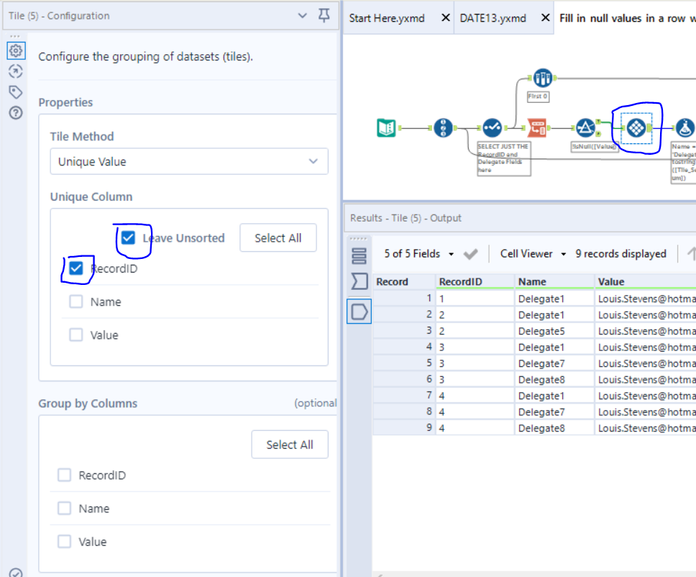696x577 pixels.
Task: Open the Configuration gear icon in sidebar
Action: coord(16,51)
